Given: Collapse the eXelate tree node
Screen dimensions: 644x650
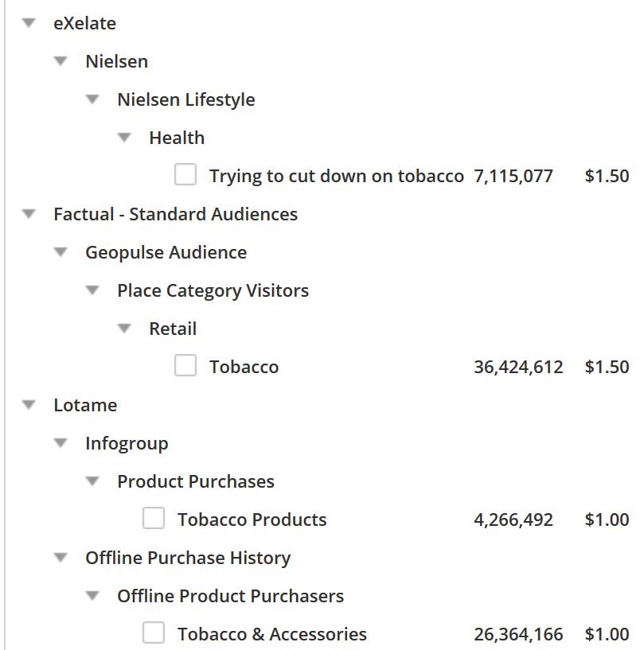Looking at the screenshot, I should (29, 23).
